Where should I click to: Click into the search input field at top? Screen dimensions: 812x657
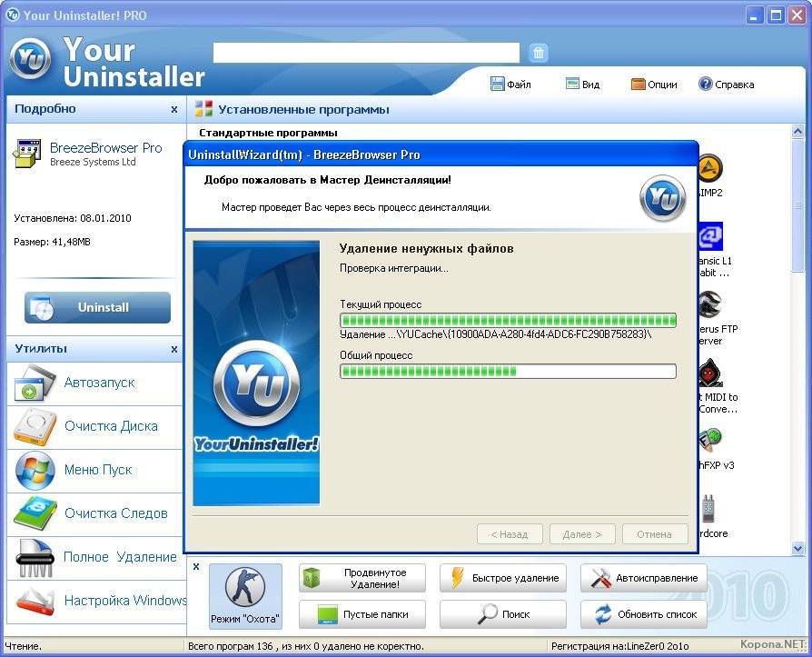(366, 53)
